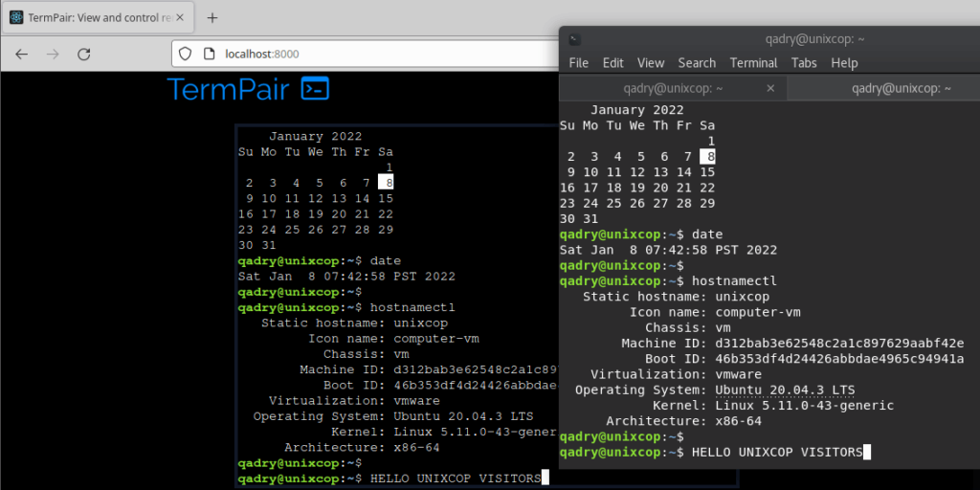The width and height of the screenshot is (980, 490).
Task: Open the Edit menu in terminal
Action: click(x=613, y=63)
